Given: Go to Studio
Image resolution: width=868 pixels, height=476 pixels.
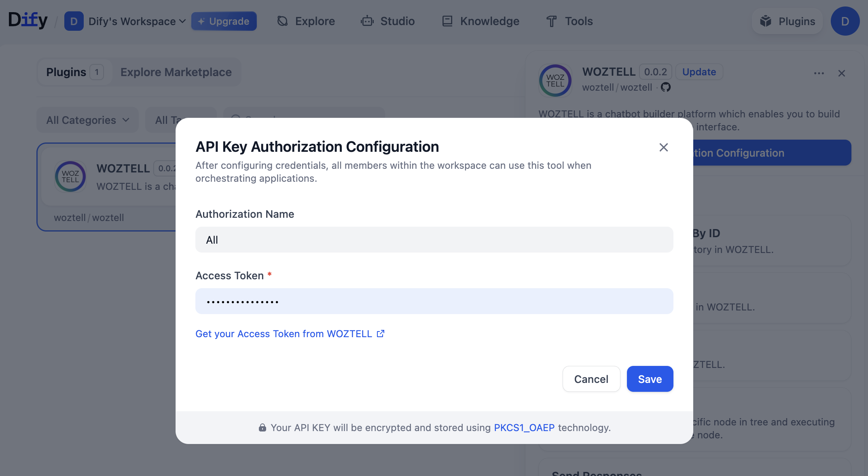Looking at the screenshot, I should pyautogui.click(x=388, y=21).
